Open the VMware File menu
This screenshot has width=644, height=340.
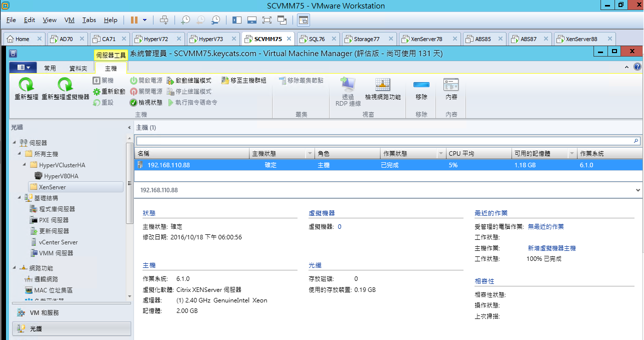pos(11,20)
